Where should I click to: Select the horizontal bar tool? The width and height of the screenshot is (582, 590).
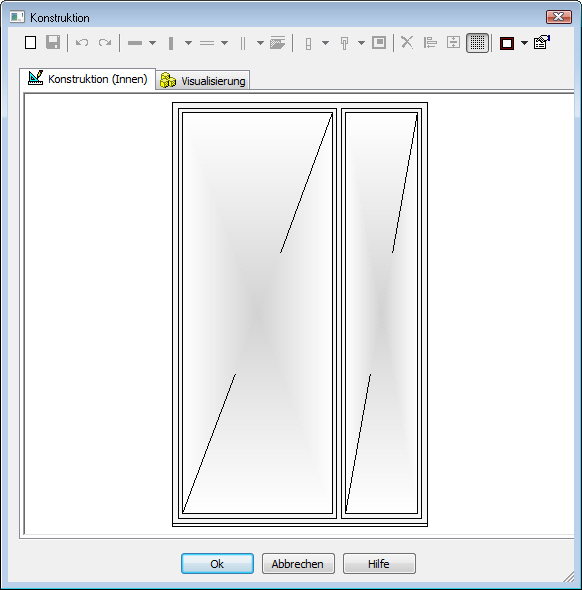click(135, 43)
